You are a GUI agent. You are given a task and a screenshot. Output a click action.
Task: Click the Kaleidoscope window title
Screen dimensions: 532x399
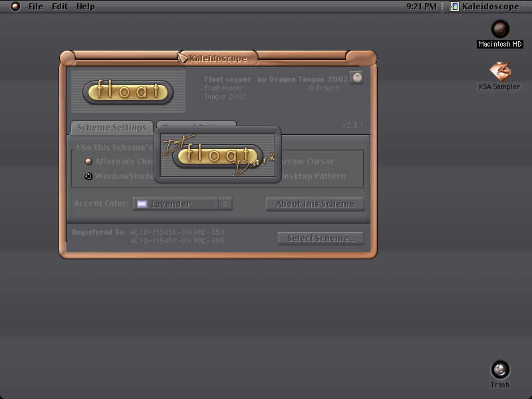(218, 59)
